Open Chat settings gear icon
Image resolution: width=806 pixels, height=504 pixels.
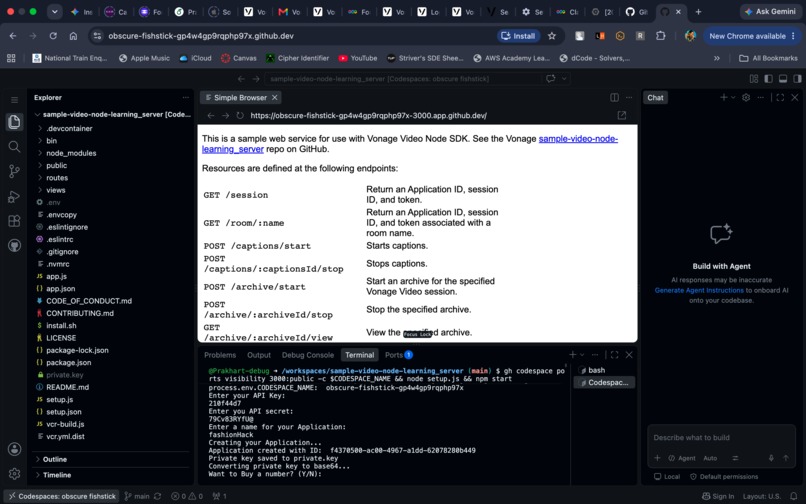pos(746,97)
